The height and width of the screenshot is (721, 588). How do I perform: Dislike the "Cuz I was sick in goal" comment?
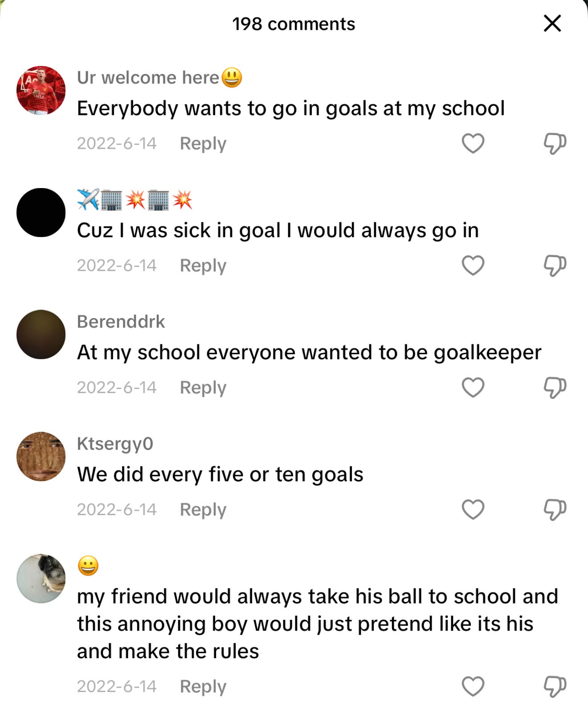[555, 266]
